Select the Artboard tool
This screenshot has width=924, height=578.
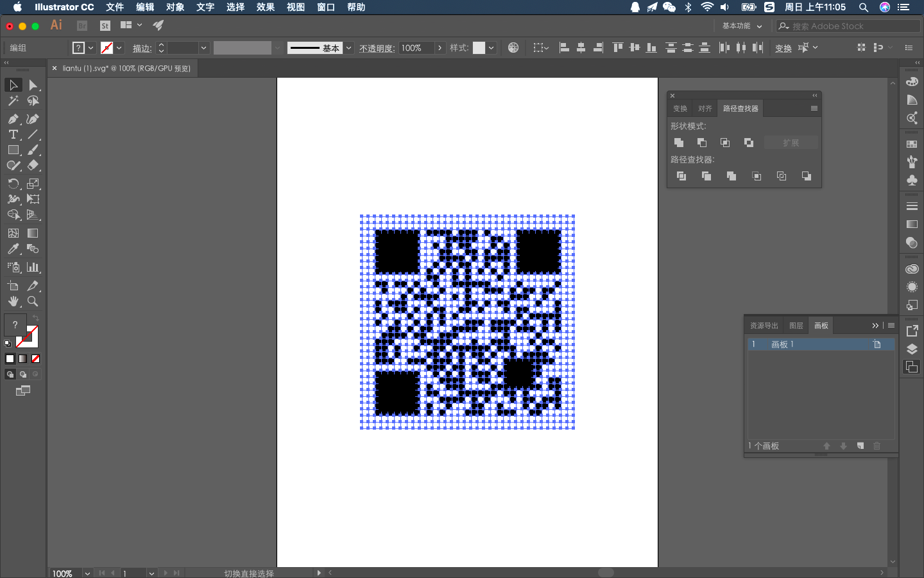[13, 286]
